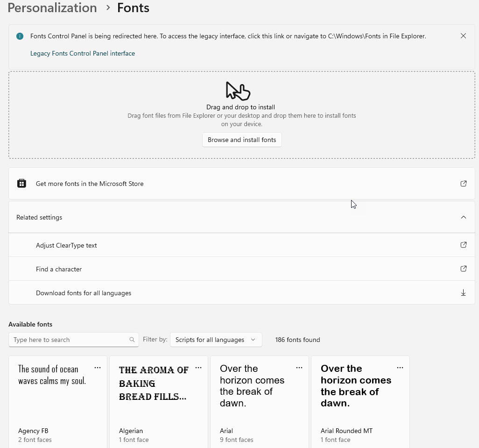Open more options for Arial Rounded MT
Image resolution: width=479 pixels, height=448 pixels.
pos(400,368)
